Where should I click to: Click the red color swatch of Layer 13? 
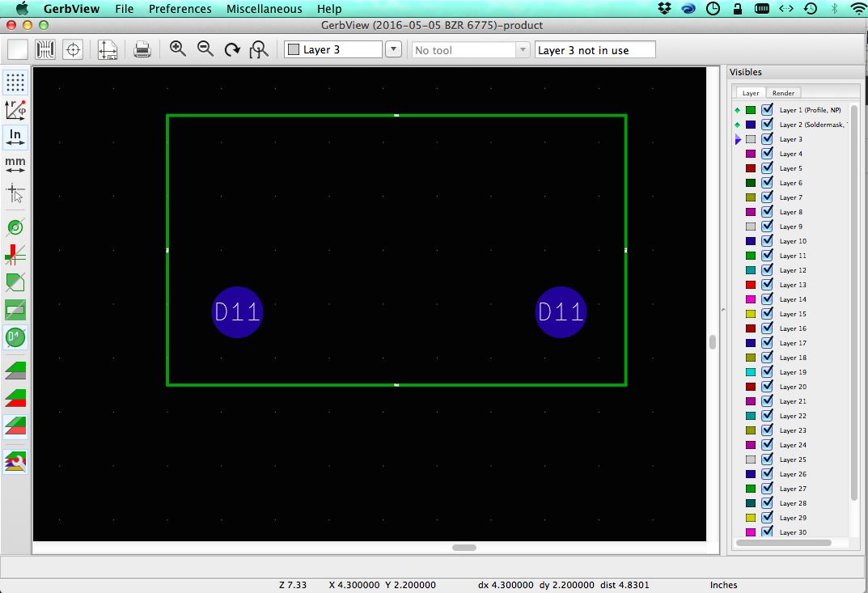(x=750, y=285)
